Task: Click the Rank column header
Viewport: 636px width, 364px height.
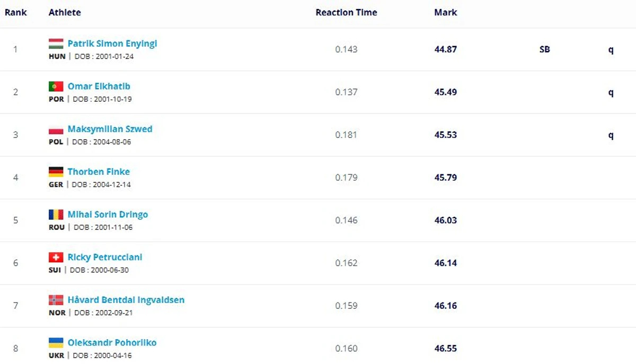Action: [x=16, y=12]
